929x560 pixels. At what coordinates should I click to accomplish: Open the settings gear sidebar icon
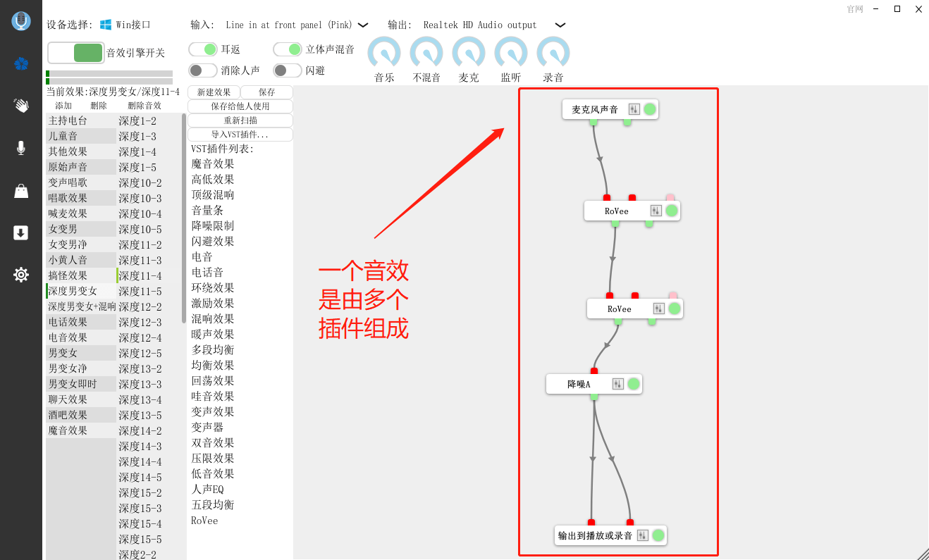click(21, 275)
